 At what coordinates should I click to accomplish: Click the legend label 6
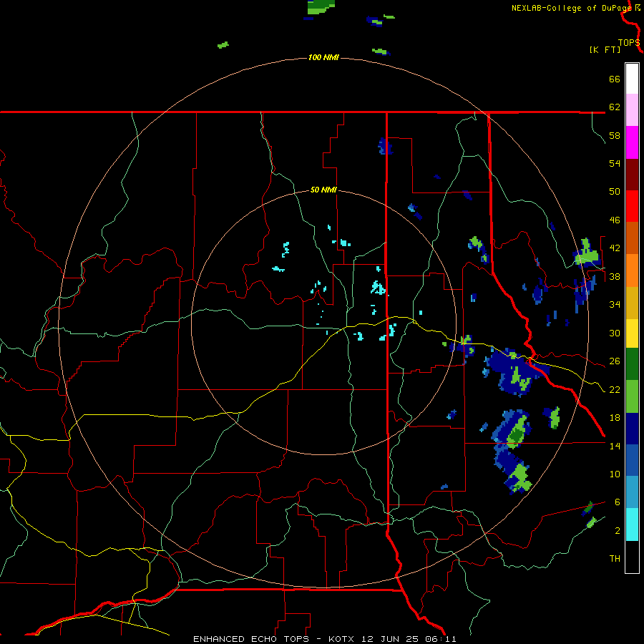coord(618,502)
